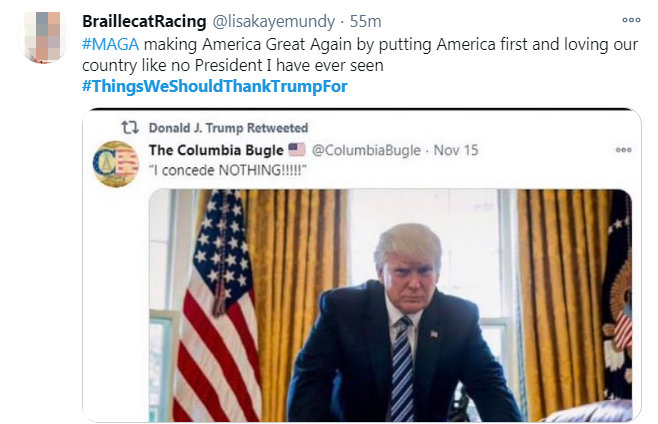Click The Columbia Bugle round avatar
The height and width of the screenshot is (424, 658).
point(115,164)
